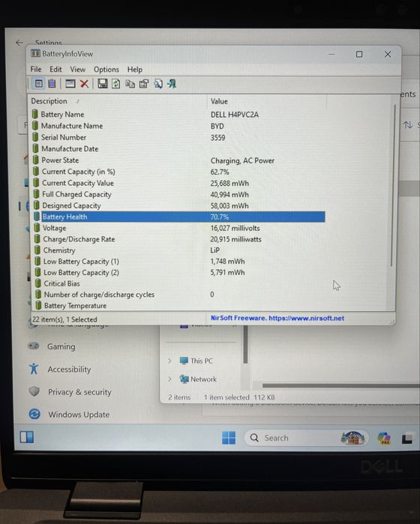Click the Explorer horizontal scrollbar
The height and width of the screenshot is (524, 420).
[341, 385]
